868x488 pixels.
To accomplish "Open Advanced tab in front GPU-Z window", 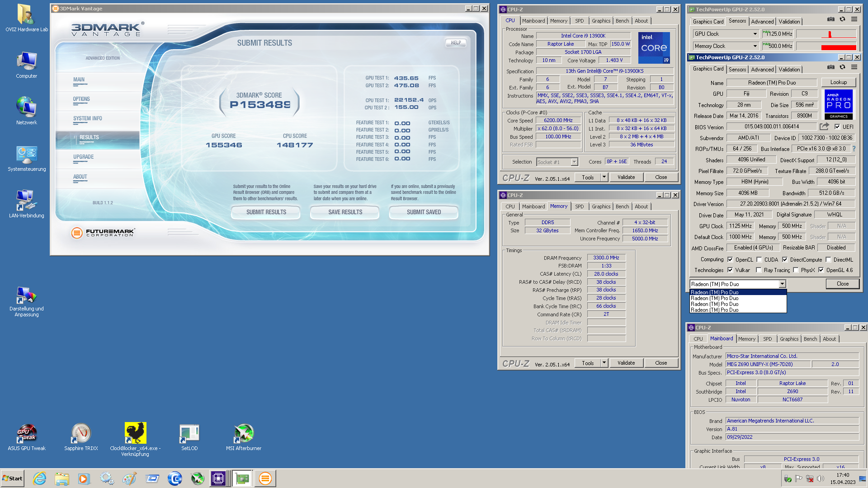I will click(x=762, y=70).
